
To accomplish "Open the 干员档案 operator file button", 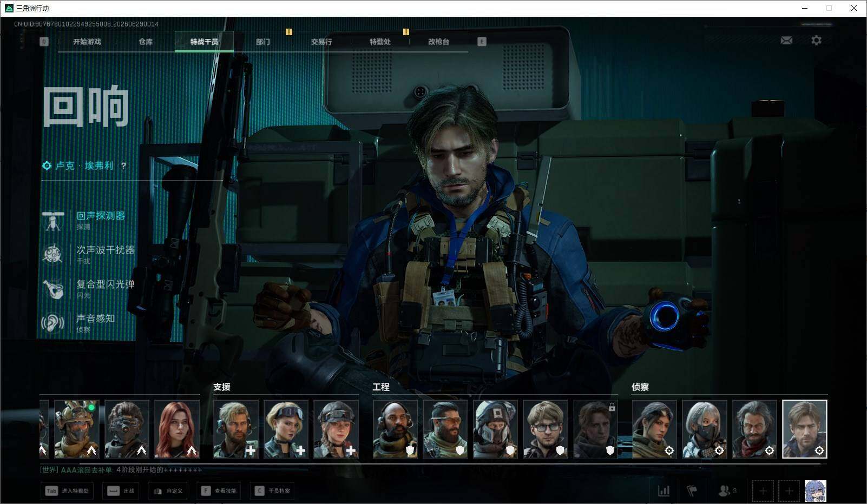I will tap(273, 491).
